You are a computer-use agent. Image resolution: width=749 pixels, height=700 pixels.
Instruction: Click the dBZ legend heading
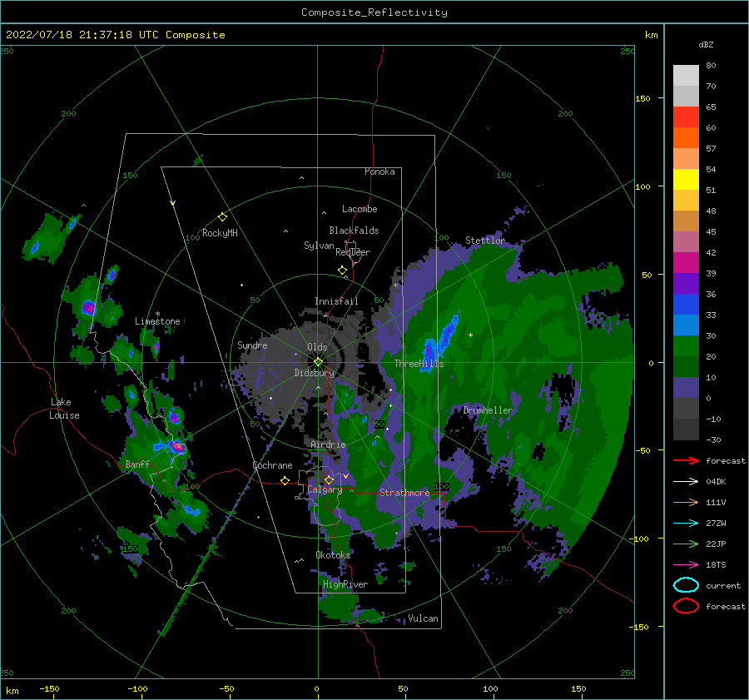(x=706, y=44)
